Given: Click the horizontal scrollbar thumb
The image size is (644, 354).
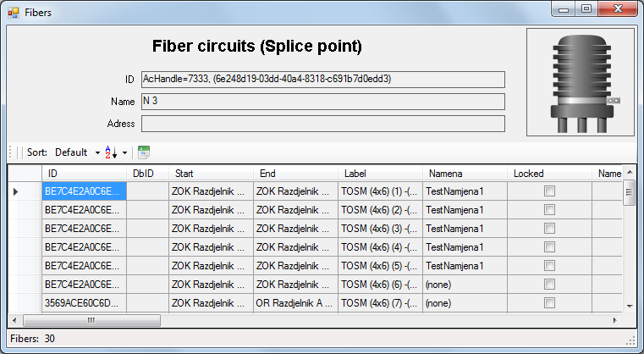Looking at the screenshot, I should 91,320.
